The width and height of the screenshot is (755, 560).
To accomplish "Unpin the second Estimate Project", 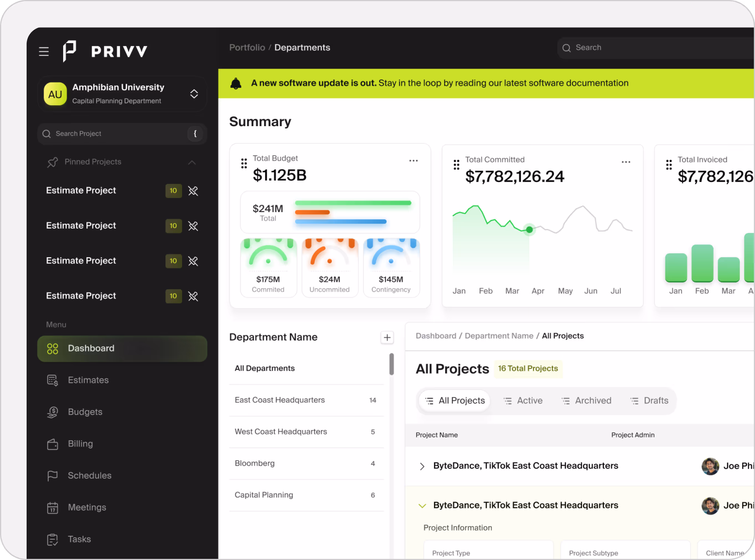I will point(193,226).
